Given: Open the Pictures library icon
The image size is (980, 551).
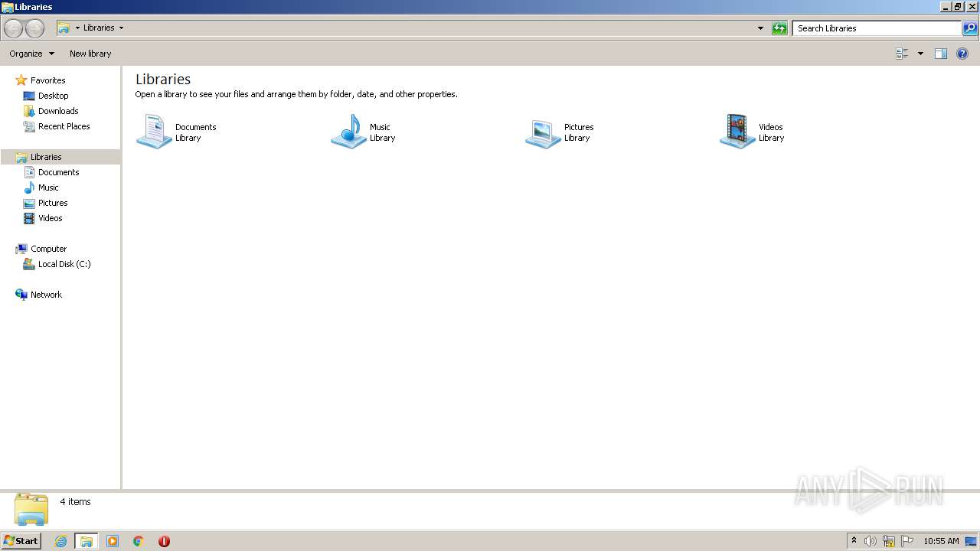Looking at the screenshot, I should tap(543, 133).
